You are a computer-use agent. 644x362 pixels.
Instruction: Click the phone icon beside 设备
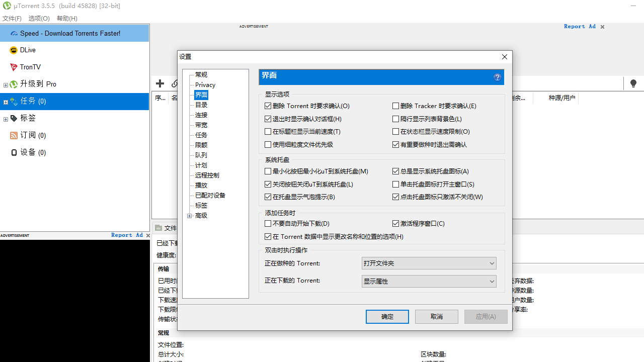pos(14,152)
